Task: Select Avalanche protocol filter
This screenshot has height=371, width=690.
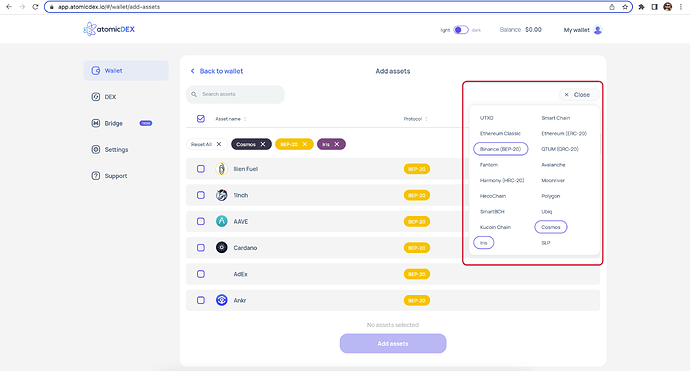Action: [553, 165]
